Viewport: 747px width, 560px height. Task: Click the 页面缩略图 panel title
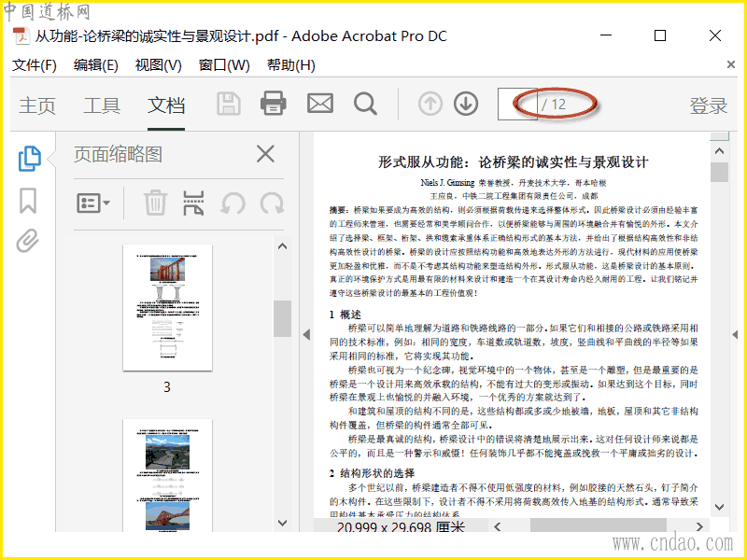pyautogui.click(x=119, y=154)
